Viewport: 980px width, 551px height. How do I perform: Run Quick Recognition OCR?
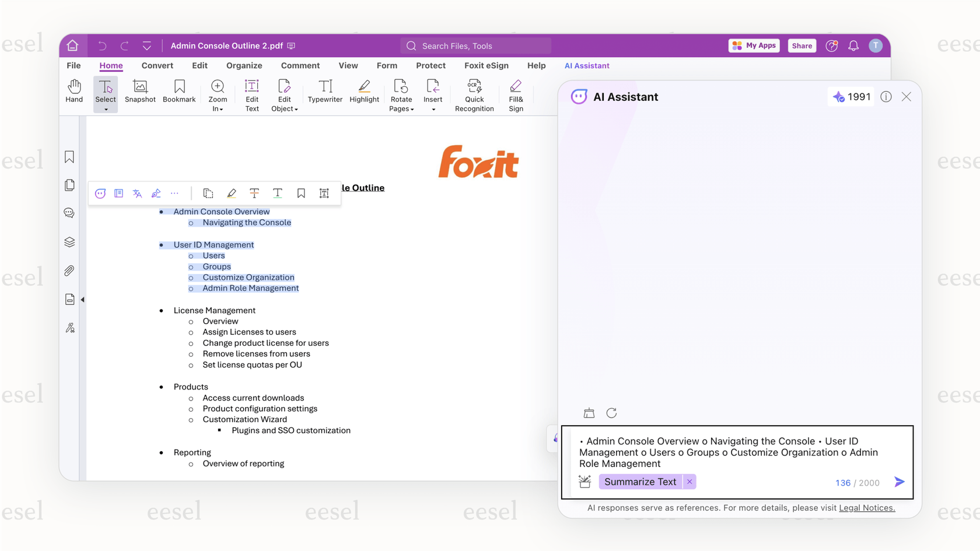474,95
